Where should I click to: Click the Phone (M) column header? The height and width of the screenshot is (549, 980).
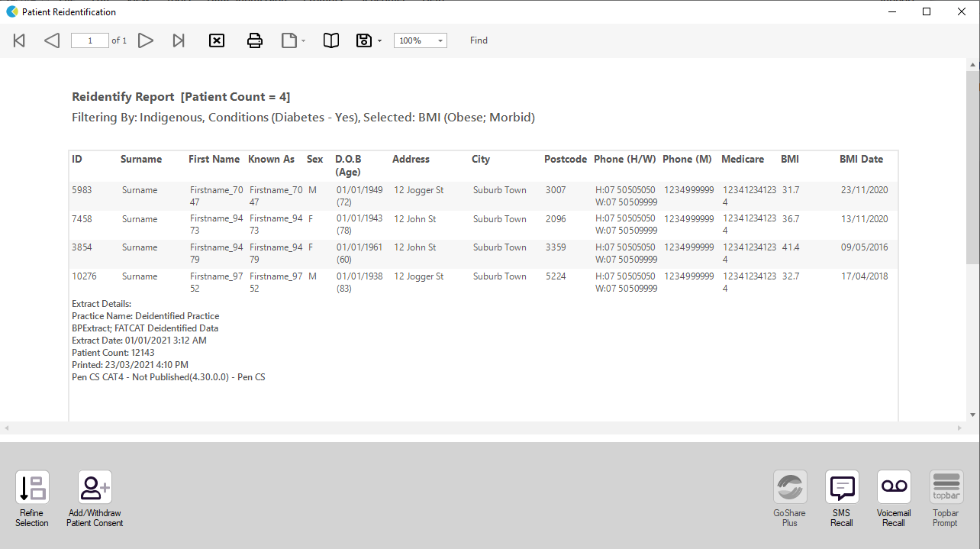(x=687, y=160)
